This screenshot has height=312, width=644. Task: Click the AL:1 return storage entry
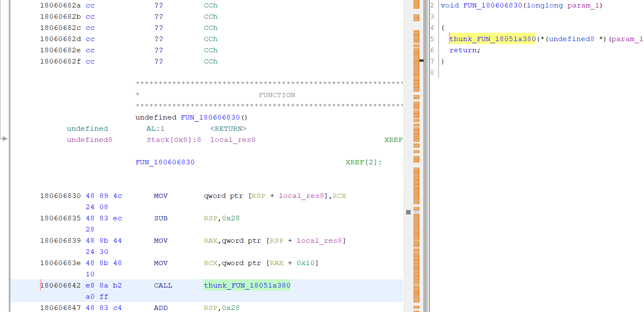pos(155,129)
